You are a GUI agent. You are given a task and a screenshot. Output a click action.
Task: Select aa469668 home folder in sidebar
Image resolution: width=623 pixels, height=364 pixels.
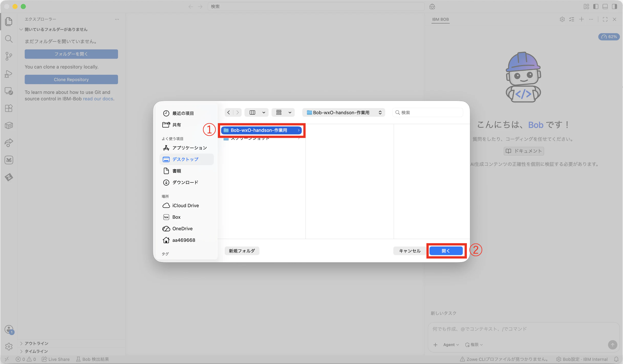click(x=187, y=240)
